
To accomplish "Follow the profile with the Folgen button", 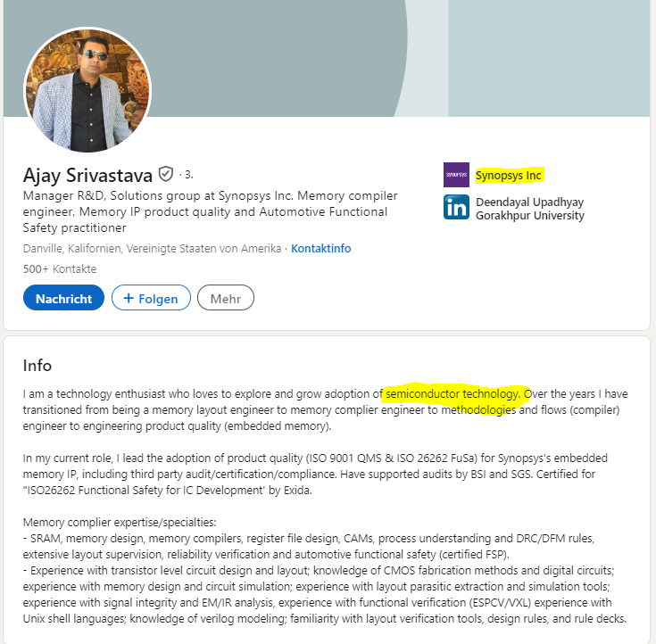I will pos(151,298).
